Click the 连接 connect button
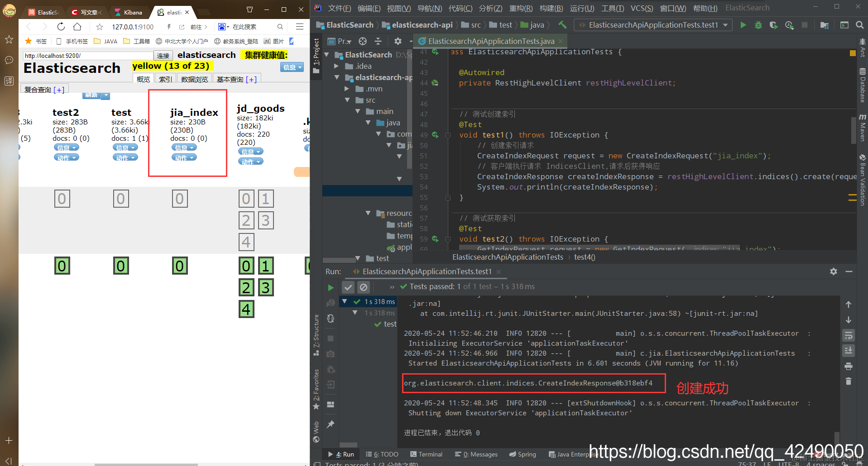The width and height of the screenshot is (868, 466). pyautogui.click(x=163, y=56)
